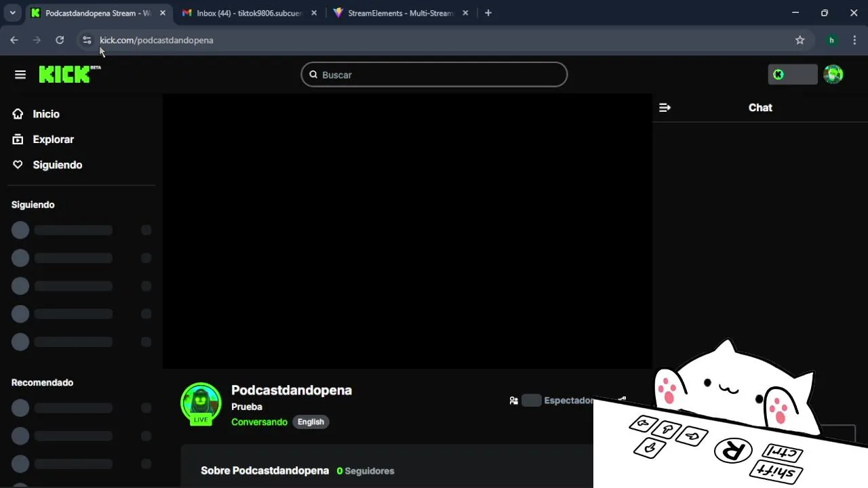Open the user profile avatar menu
Image resolution: width=868 pixels, height=488 pixels.
833,75
